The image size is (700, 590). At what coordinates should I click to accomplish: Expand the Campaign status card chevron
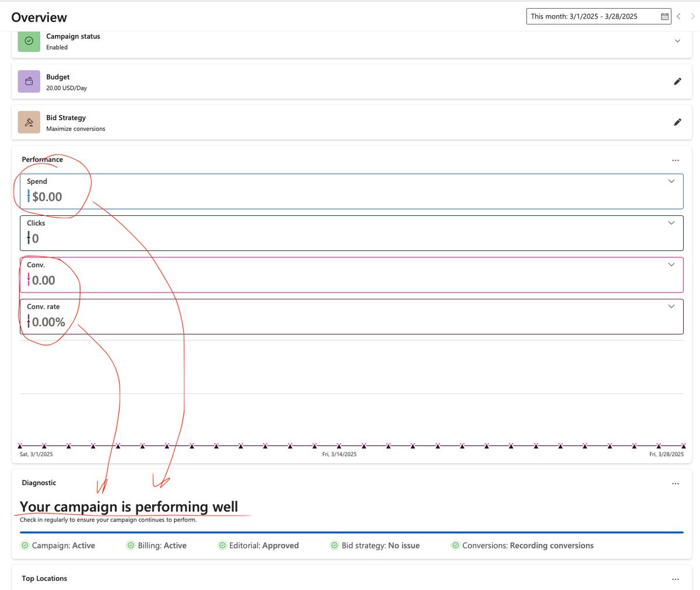[677, 41]
